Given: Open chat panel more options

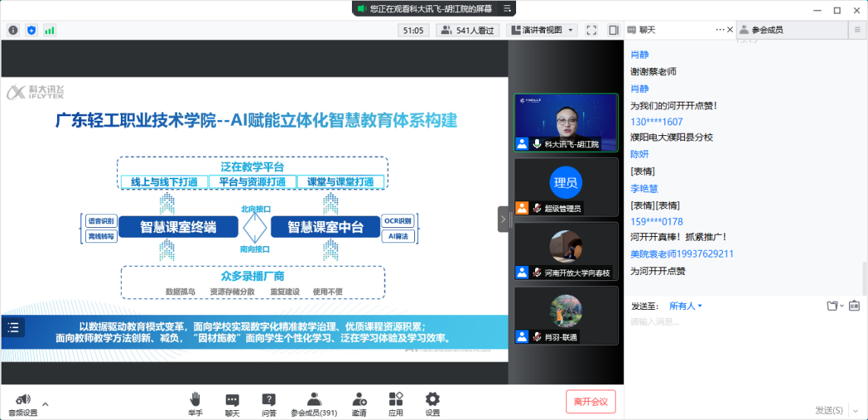Looking at the screenshot, I should point(720,30).
